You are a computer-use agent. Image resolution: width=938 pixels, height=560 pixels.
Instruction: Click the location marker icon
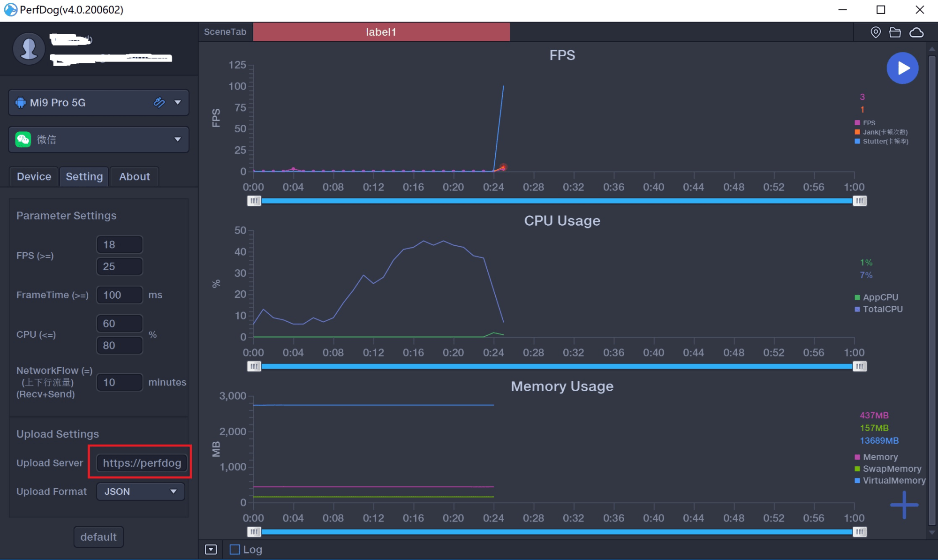(875, 32)
